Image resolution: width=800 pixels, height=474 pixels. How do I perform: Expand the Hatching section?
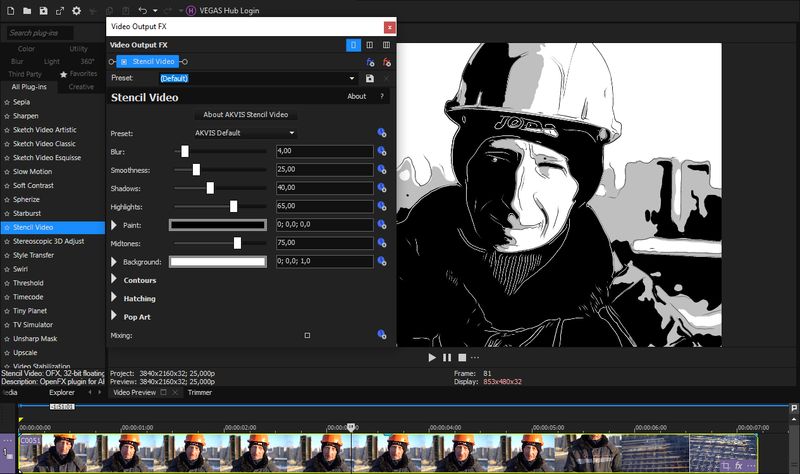point(114,297)
